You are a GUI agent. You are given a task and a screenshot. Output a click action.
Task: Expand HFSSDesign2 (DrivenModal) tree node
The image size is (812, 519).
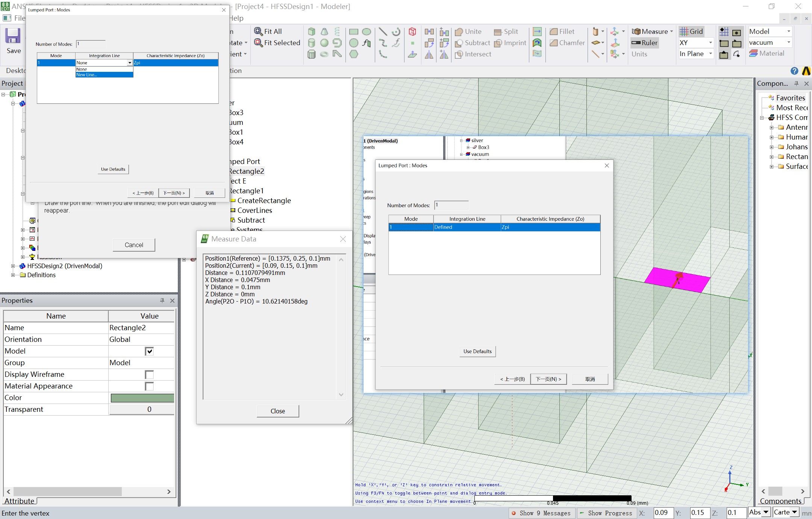pos(13,266)
